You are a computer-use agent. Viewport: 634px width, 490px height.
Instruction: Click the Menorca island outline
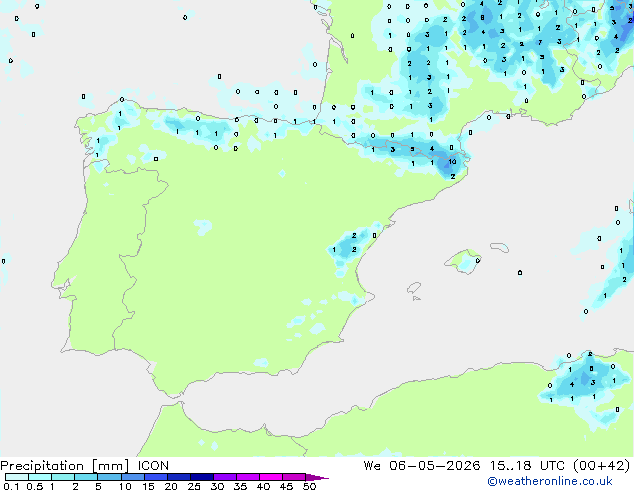tap(500, 247)
